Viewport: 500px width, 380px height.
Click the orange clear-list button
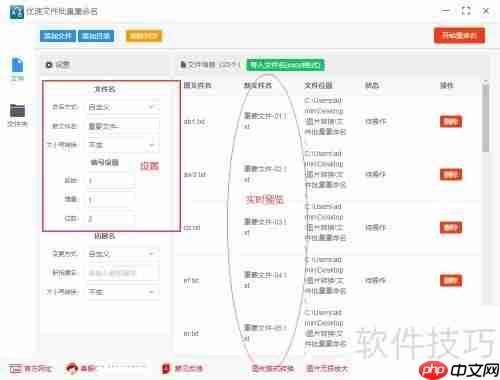click(144, 36)
